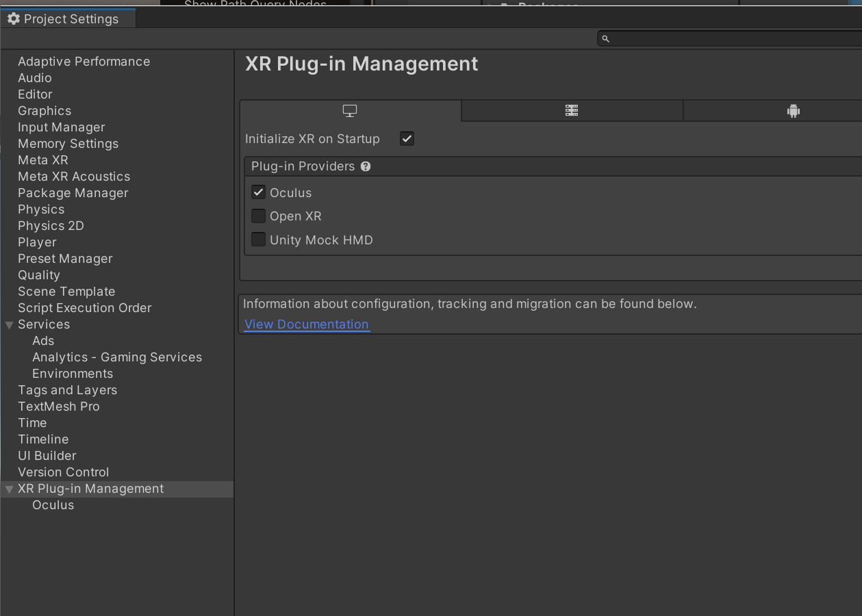
Task: Open the View Documentation link
Action: [x=307, y=324]
